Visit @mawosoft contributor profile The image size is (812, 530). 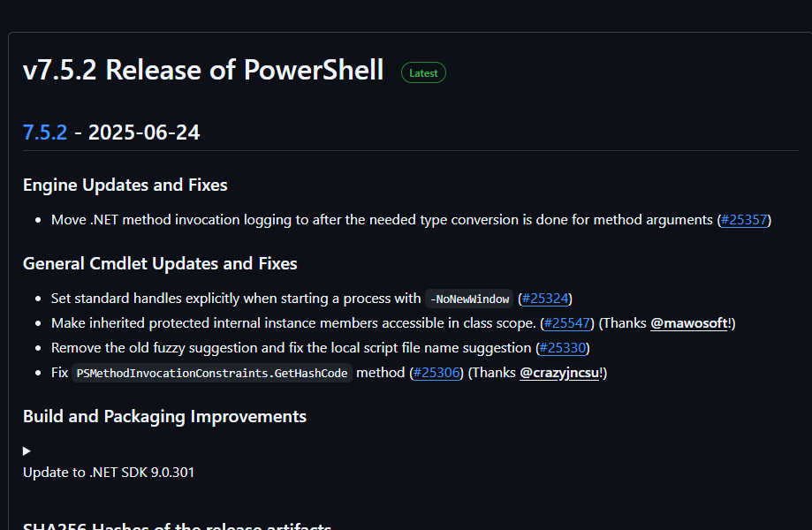[689, 323]
